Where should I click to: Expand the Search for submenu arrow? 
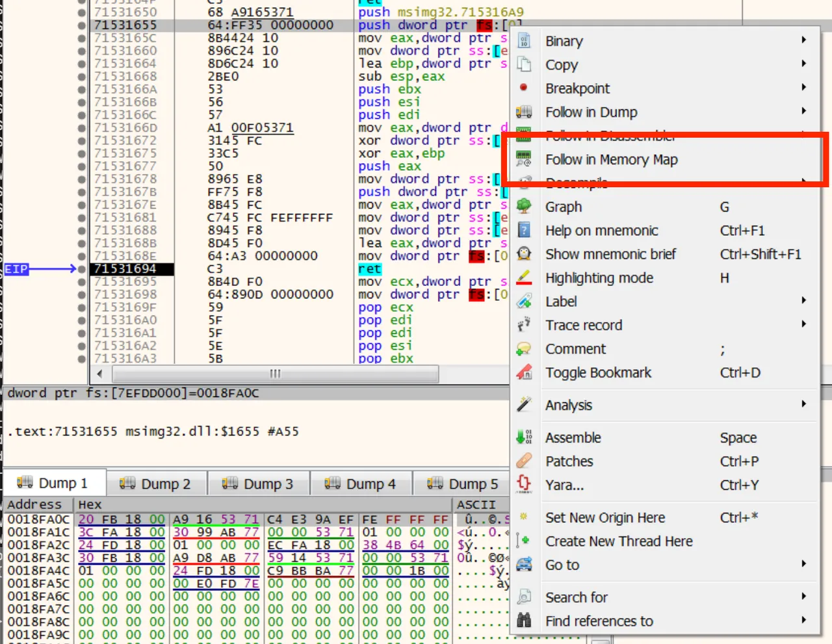(x=804, y=596)
